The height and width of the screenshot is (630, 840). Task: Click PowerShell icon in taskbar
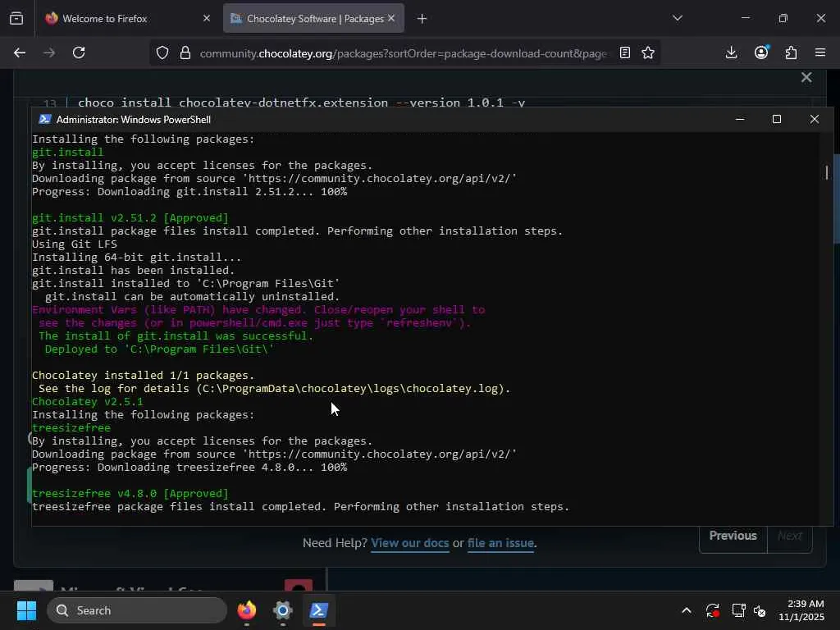tap(319, 610)
